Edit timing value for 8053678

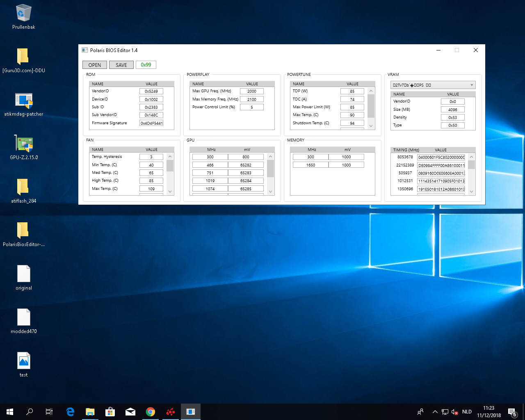pos(441,157)
